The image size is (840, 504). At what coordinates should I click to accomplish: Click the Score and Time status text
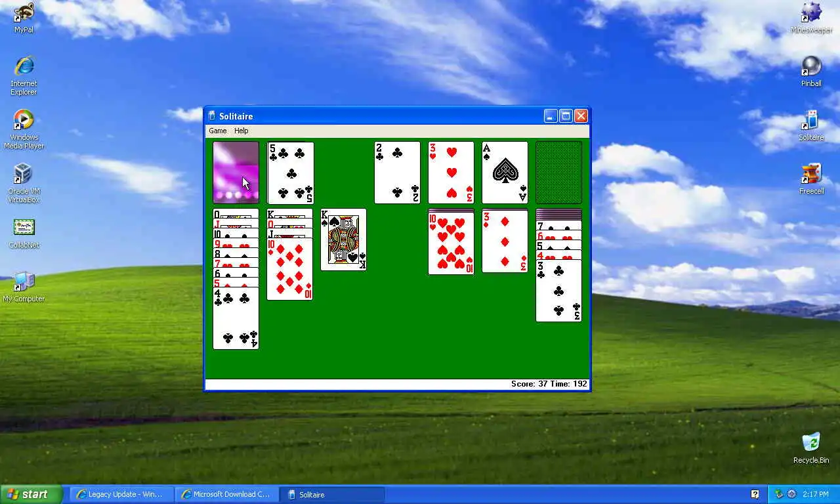549,384
